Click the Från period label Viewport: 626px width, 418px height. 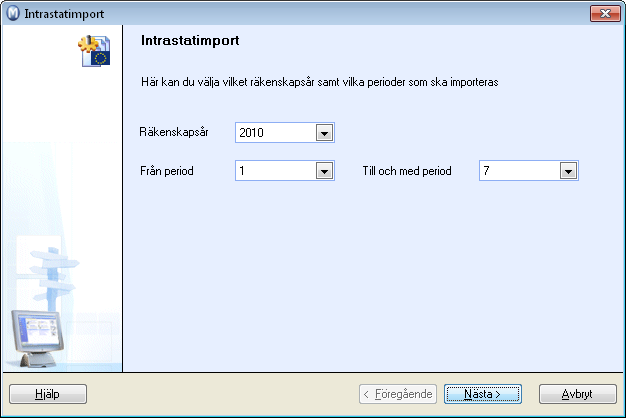(x=166, y=171)
